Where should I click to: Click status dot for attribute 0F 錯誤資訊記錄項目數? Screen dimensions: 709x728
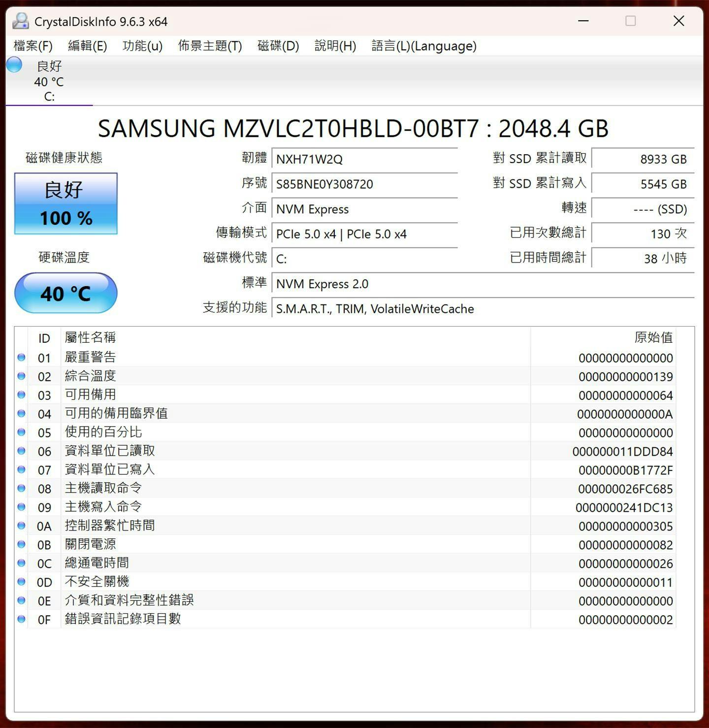(21, 619)
